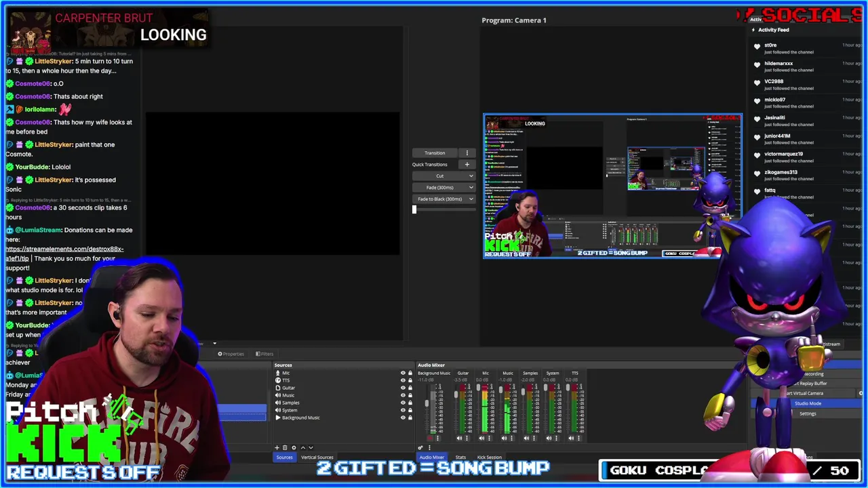The width and height of the screenshot is (868, 488).
Task: Open source properties gear below the Sources list
Action: (x=294, y=447)
